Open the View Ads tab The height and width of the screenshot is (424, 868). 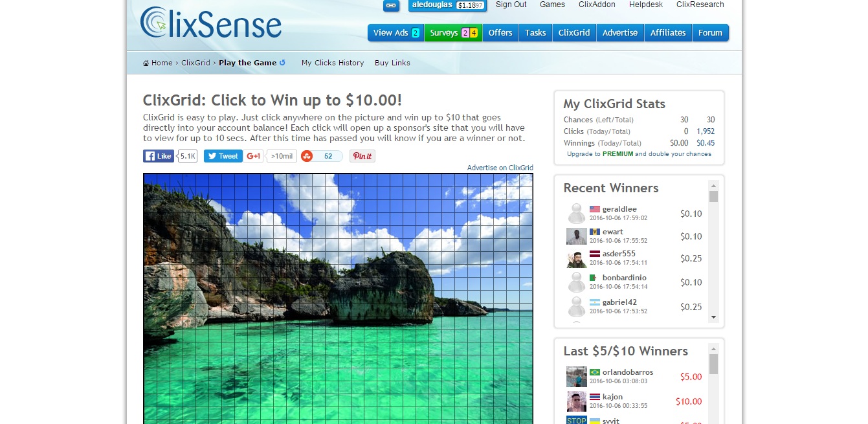396,33
